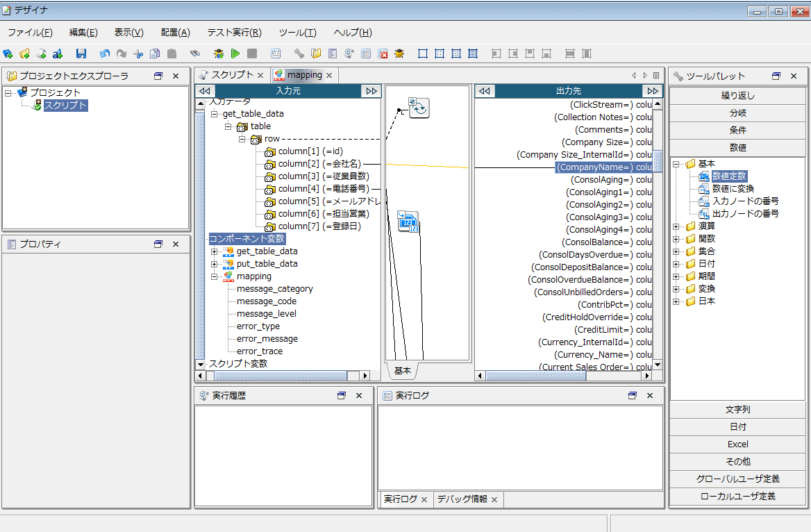Image resolution: width=811 pixels, height=532 pixels.
Task: Click the 繰り返し palette category button
Action: (x=737, y=96)
